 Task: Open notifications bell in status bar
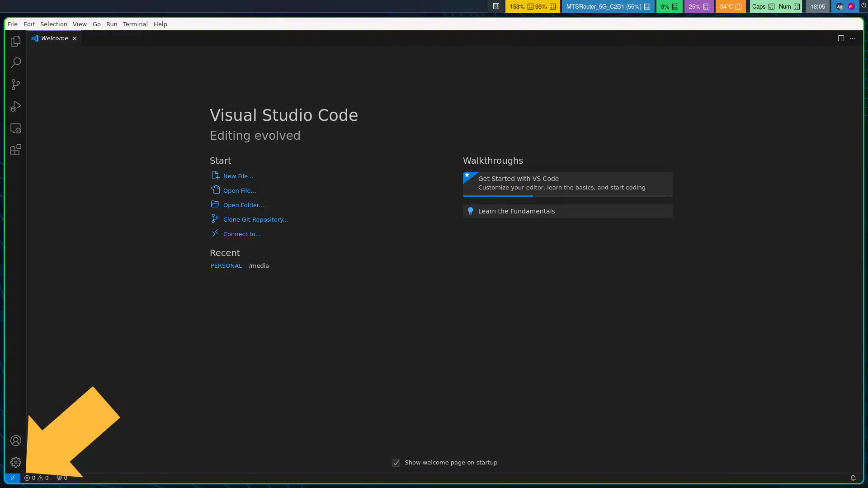[853, 478]
